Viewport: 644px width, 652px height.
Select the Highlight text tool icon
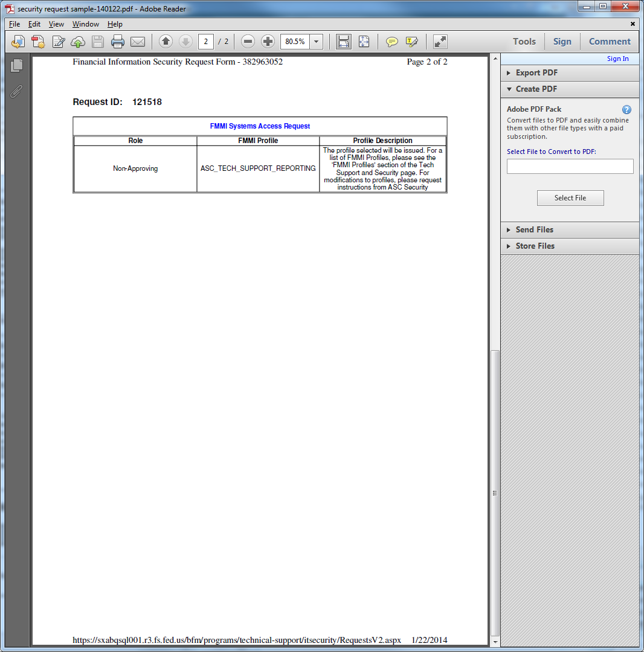[412, 42]
